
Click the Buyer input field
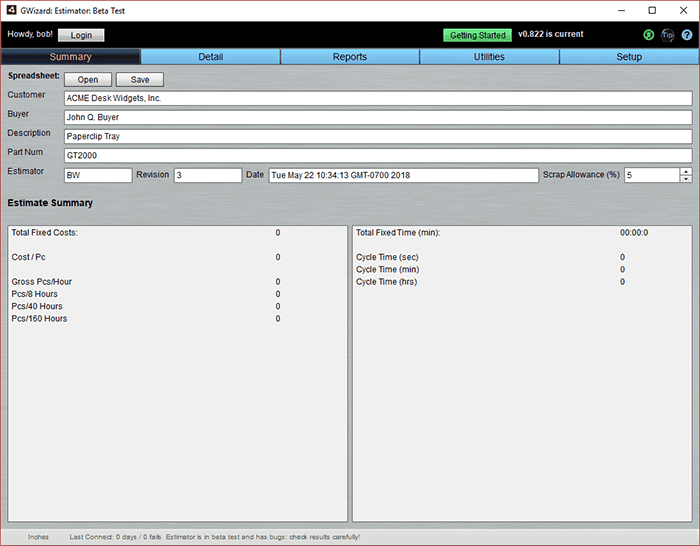[x=378, y=117]
